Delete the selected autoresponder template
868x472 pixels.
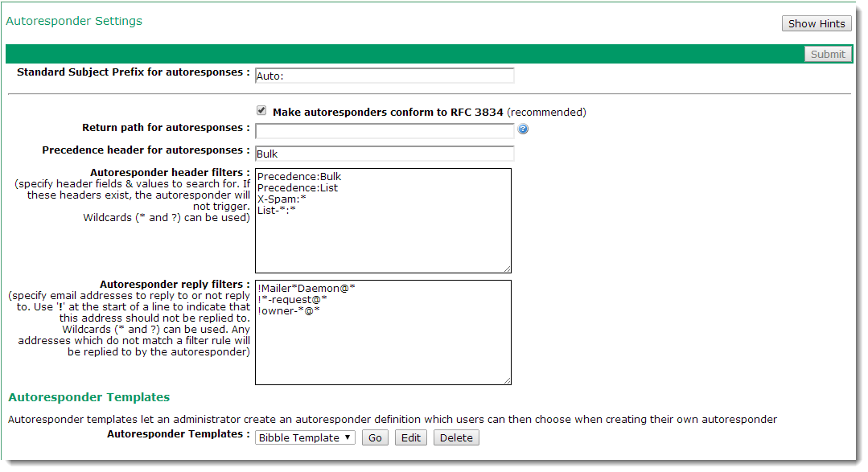tap(456, 437)
